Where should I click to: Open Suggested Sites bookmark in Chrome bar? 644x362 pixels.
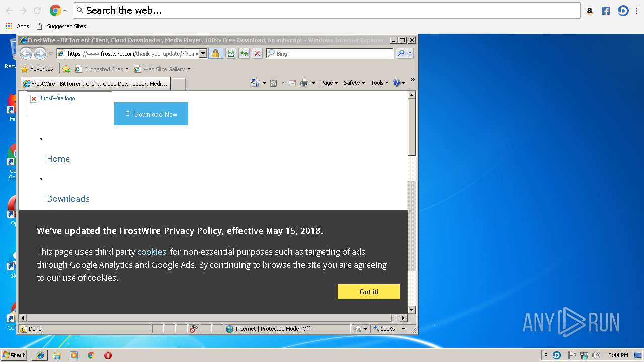61,26
